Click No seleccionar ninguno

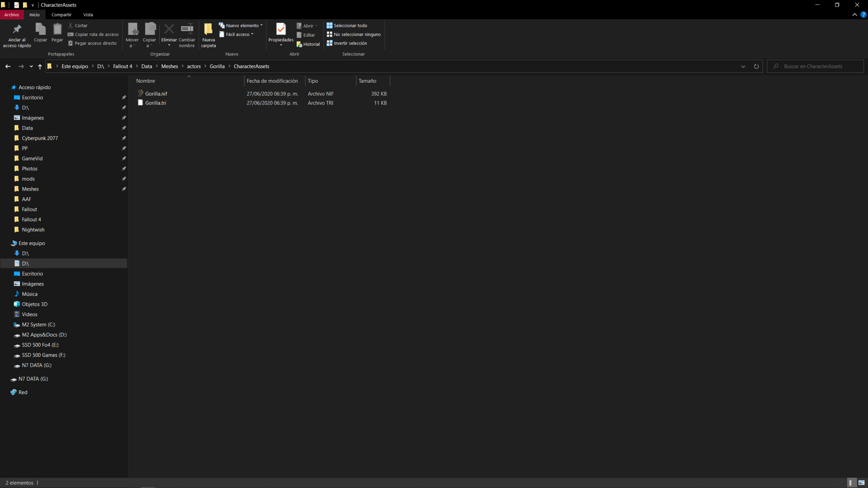pos(354,34)
